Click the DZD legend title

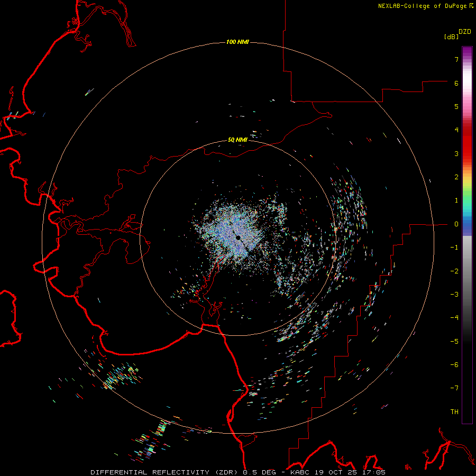[465, 32]
